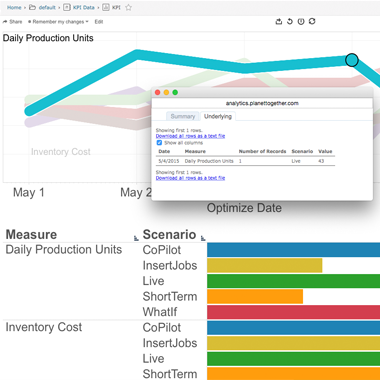Click the folder icon beside default

32,7
